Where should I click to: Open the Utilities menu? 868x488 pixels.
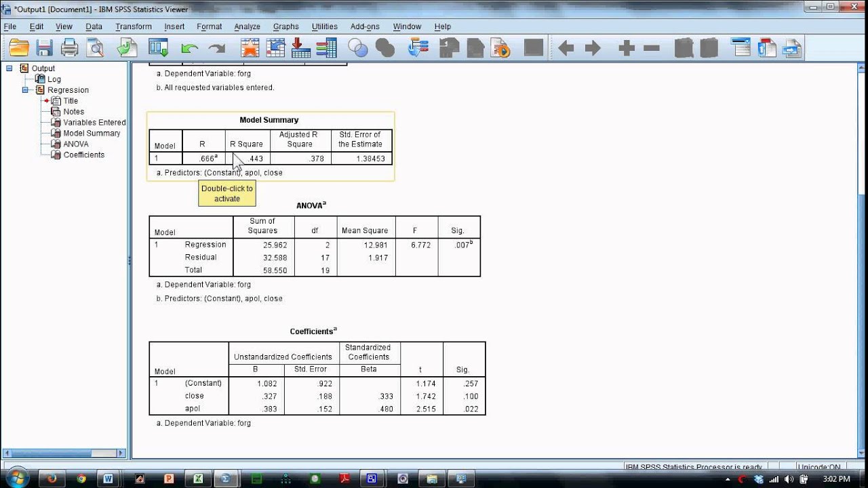click(x=325, y=26)
